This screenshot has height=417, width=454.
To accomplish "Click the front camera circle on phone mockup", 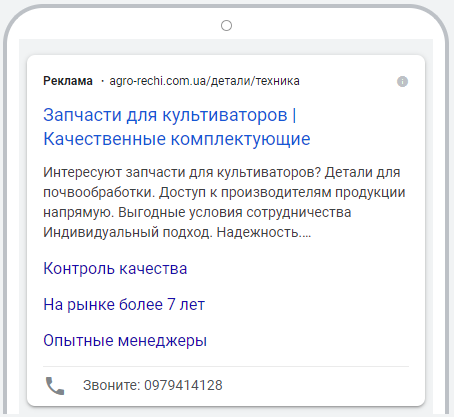I will pos(226,25).
